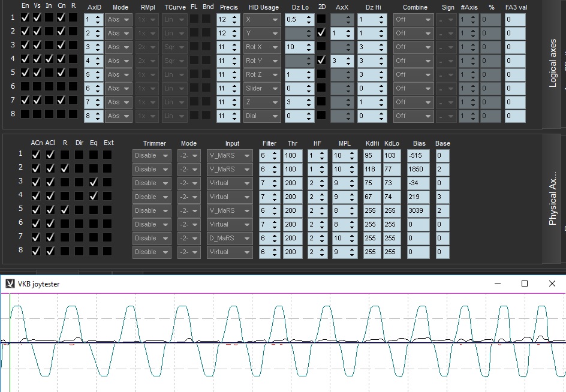The height and width of the screenshot is (392, 566).
Task: Click the HID Usage column header
Action: click(263, 7)
